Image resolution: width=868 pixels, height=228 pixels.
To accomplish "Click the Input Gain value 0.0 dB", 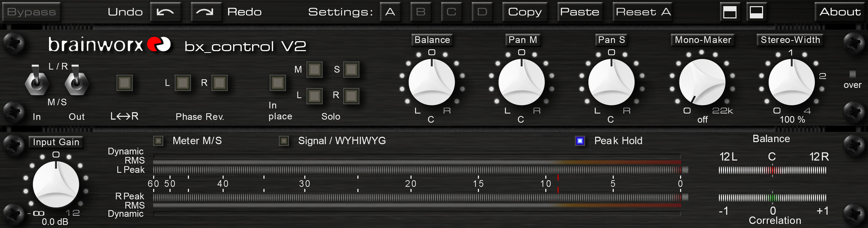I will pos(55,222).
